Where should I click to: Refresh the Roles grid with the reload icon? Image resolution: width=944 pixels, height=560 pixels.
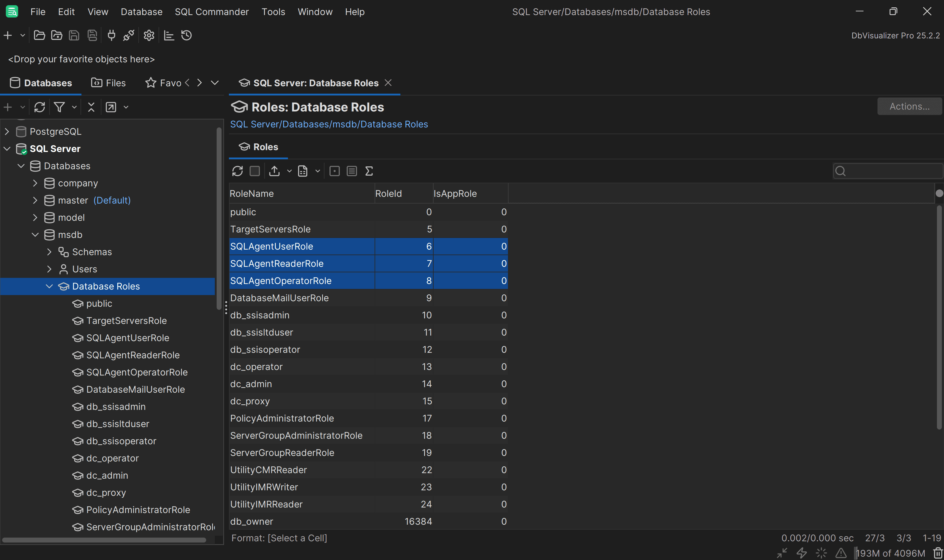click(238, 171)
